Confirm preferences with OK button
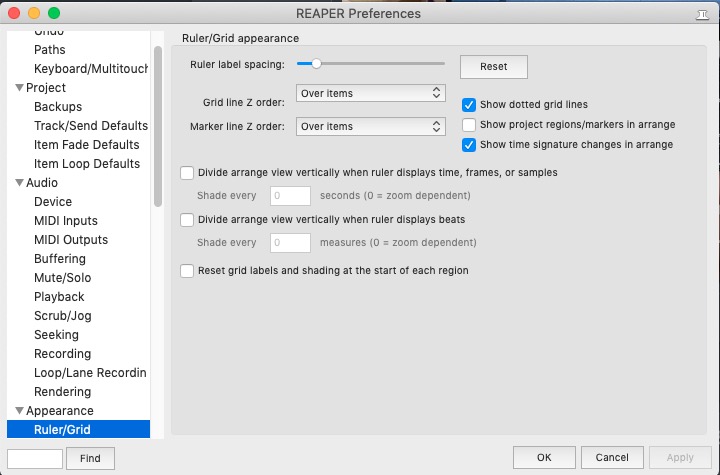This screenshot has height=475, width=720. [544, 458]
